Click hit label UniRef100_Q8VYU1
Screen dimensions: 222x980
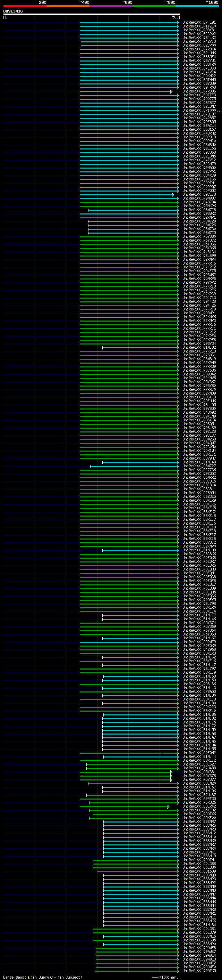pos(199,61)
